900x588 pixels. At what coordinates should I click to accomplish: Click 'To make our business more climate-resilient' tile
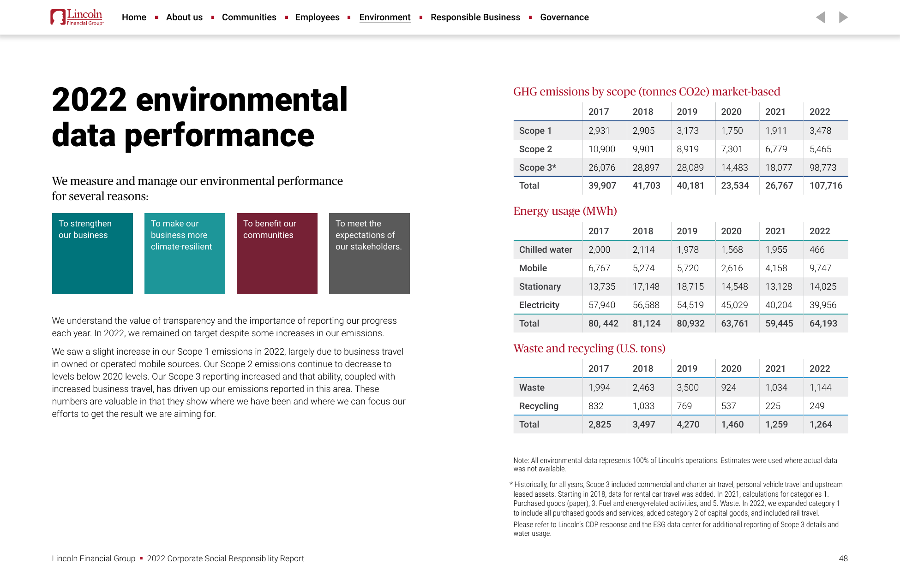coord(185,254)
